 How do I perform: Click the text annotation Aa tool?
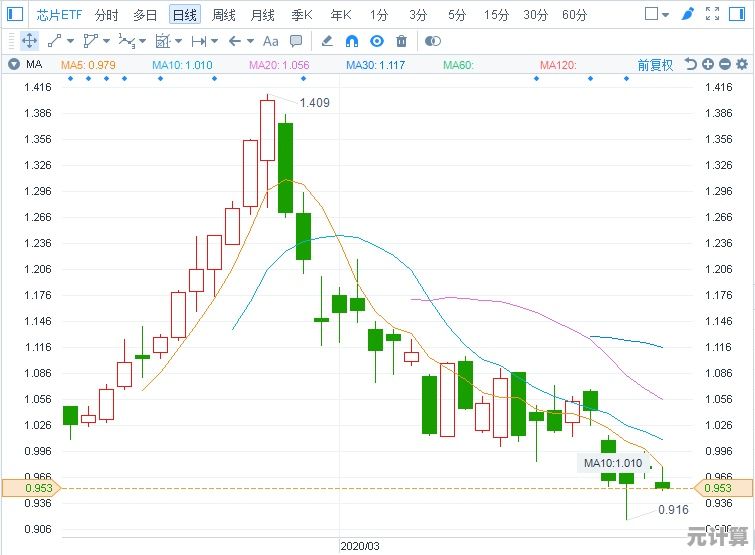click(x=271, y=41)
